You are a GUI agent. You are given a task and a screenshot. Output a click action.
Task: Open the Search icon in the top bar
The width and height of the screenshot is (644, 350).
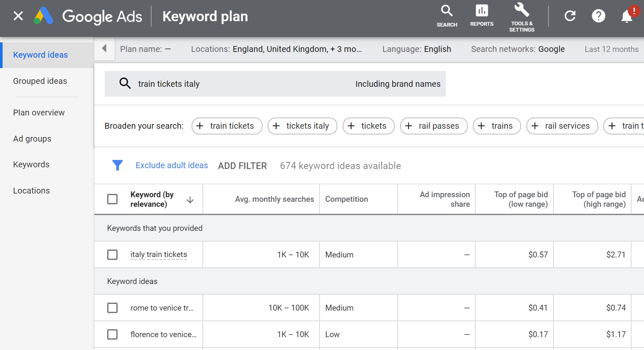click(x=447, y=16)
